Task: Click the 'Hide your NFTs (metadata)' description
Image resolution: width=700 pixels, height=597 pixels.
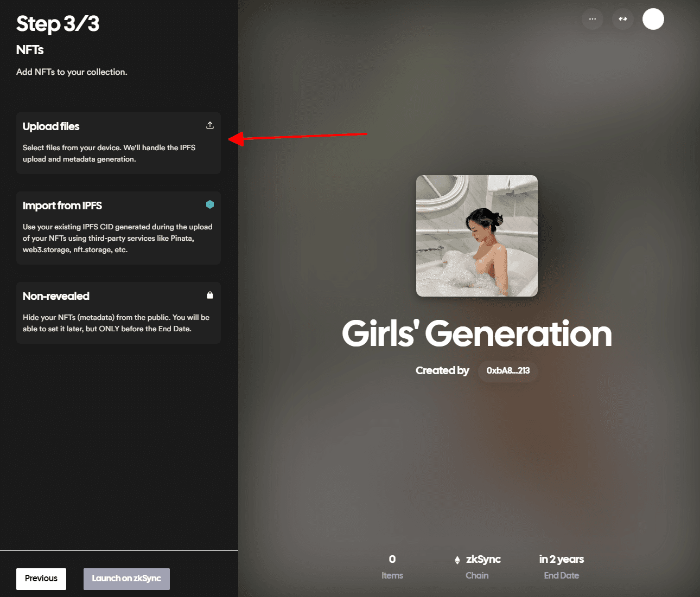Action: pyautogui.click(x=116, y=323)
